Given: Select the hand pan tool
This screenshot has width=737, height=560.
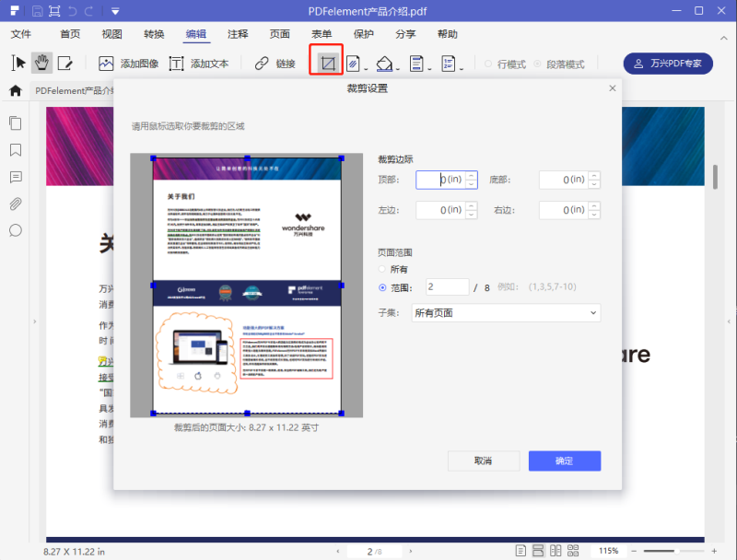Looking at the screenshot, I should [x=41, y=61].
